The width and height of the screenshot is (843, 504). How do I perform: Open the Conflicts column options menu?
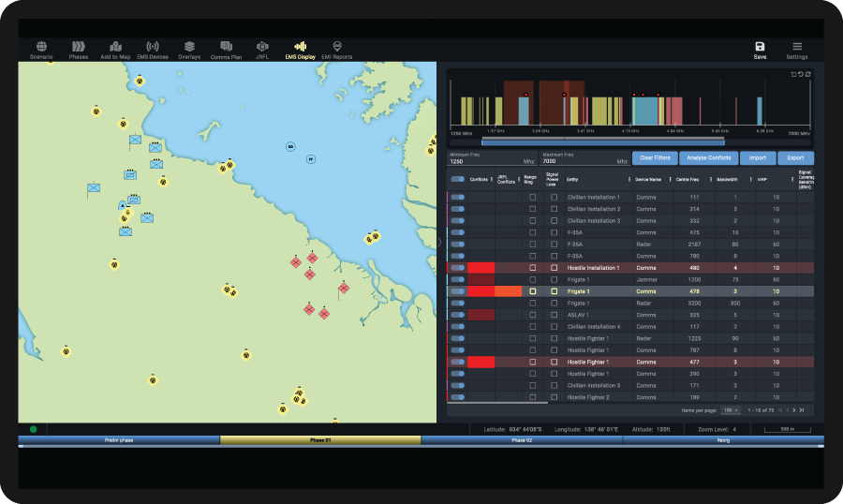tap(491, 179)
